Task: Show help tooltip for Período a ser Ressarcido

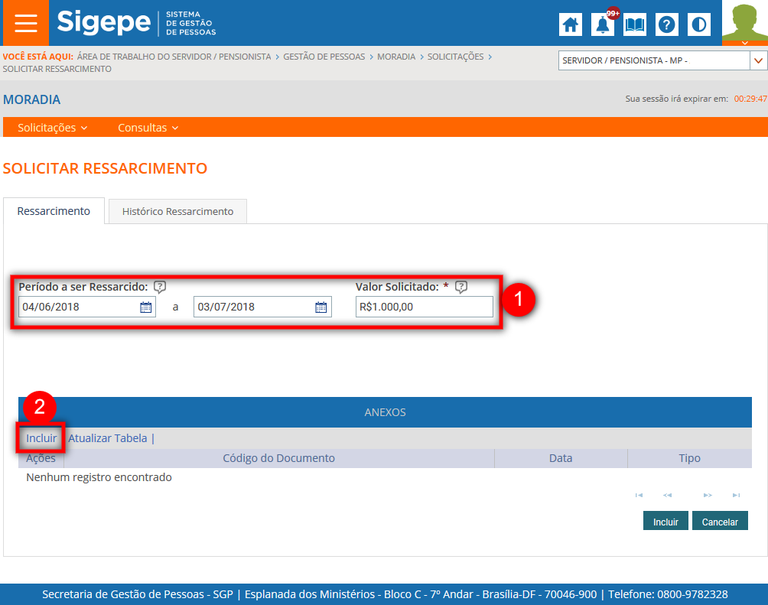Action: coord(160,287)
